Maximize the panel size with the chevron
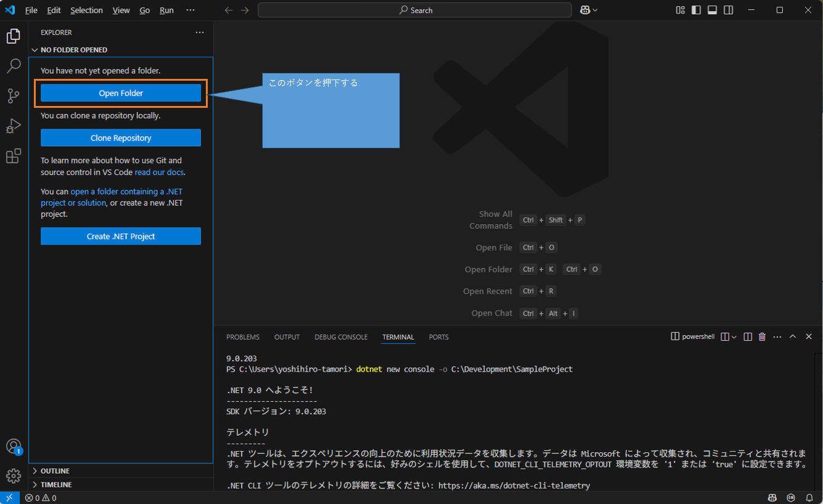 [793, 337]
